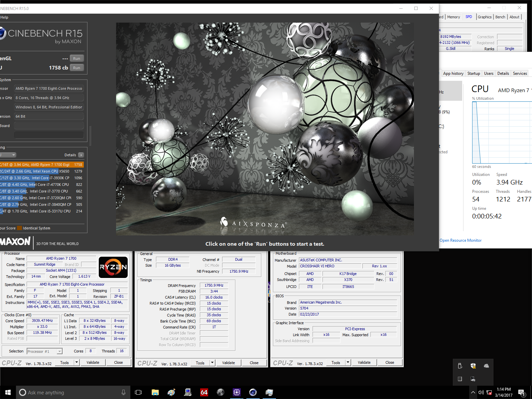Select the Intel Core i5-3317U ranking row

tap(42, 211)
